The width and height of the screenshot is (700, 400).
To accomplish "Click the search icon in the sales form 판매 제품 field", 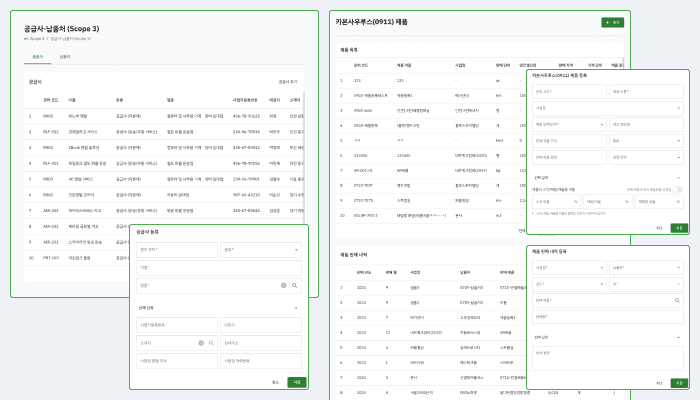I will coord(678,299).
